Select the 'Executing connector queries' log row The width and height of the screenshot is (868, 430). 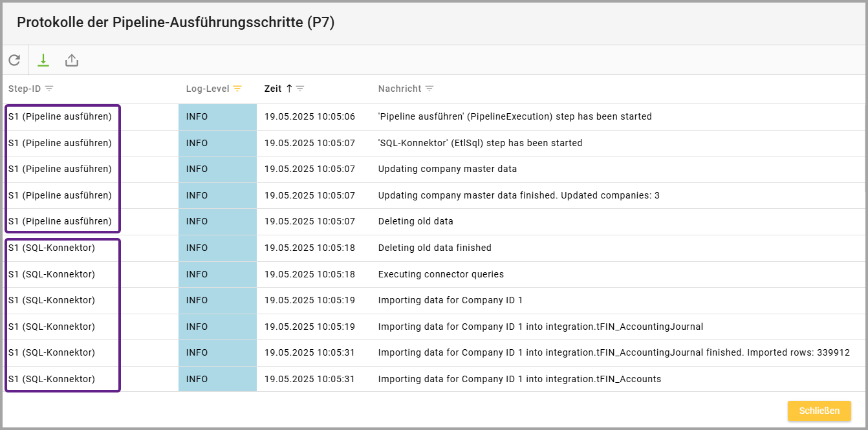pyautogui.click(x=440, y=274)
